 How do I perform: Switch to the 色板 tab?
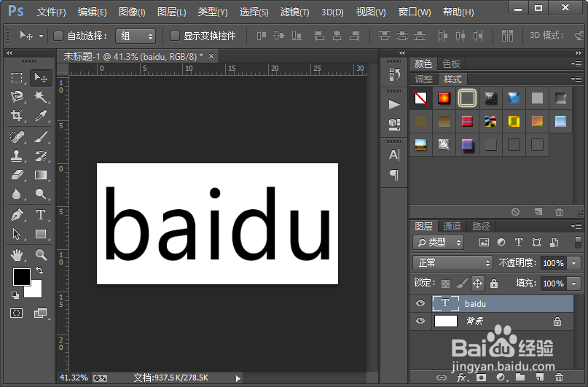click(451, 63)
